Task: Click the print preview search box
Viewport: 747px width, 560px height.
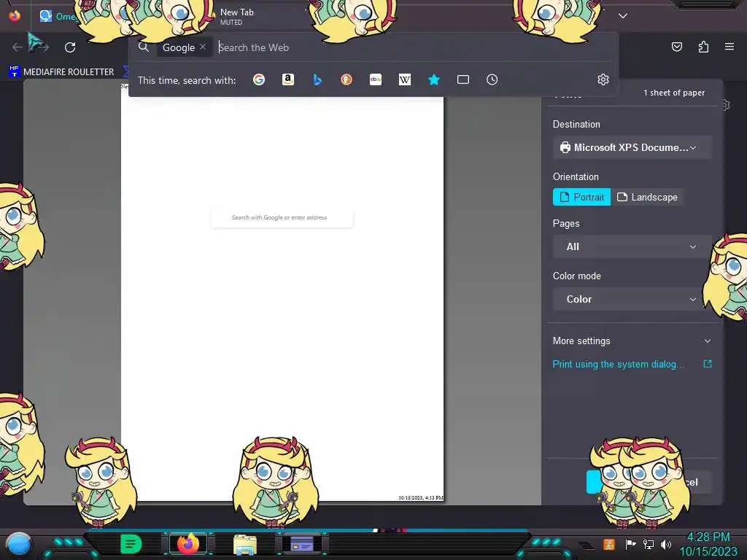Action: (282, 217)
